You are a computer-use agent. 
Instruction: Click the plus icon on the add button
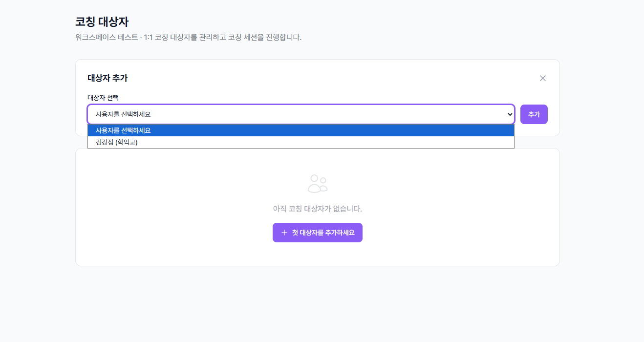[283, 232]
